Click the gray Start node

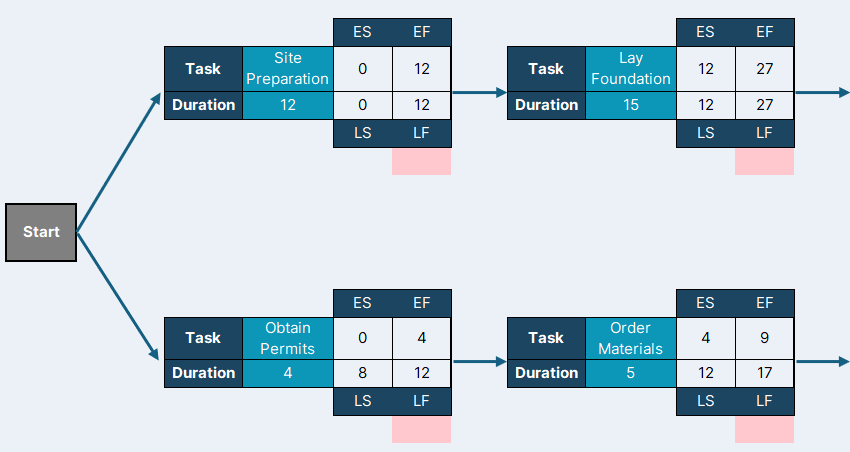click(x=41, y=233)
